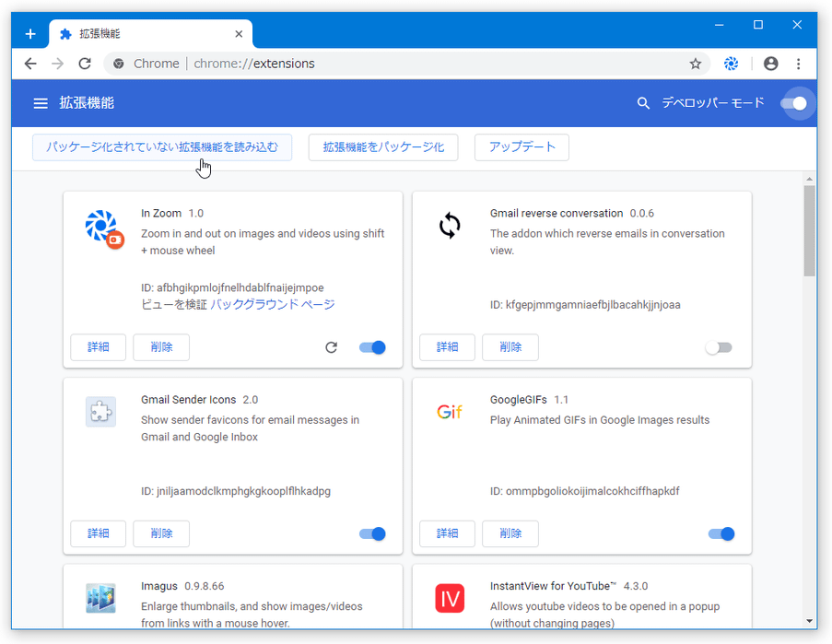Viewport: 832px width, 644px height.
Task: Disable the GoogleGIFs toggle
Action: click(721, 533)
